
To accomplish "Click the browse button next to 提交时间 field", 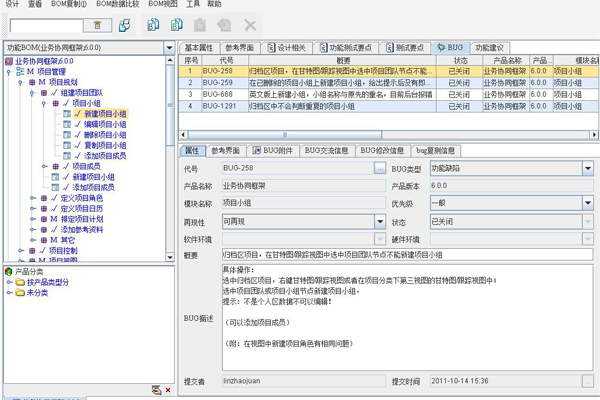I will 588,381.
